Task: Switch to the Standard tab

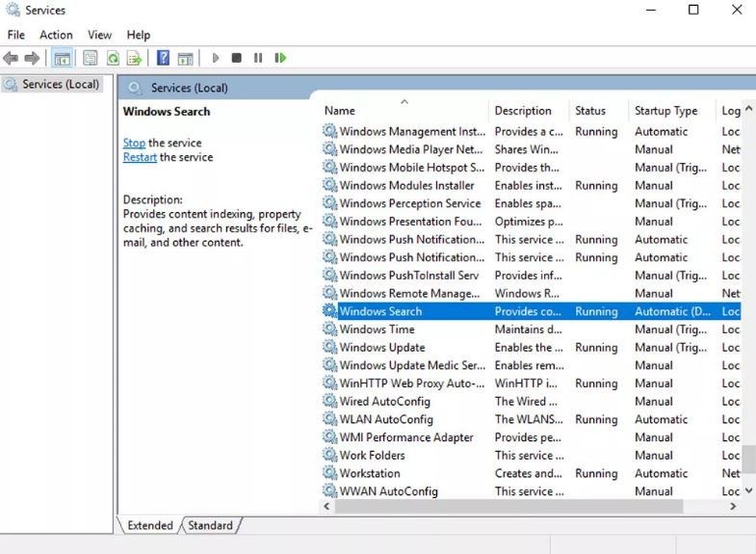Action: click(210, 526)
